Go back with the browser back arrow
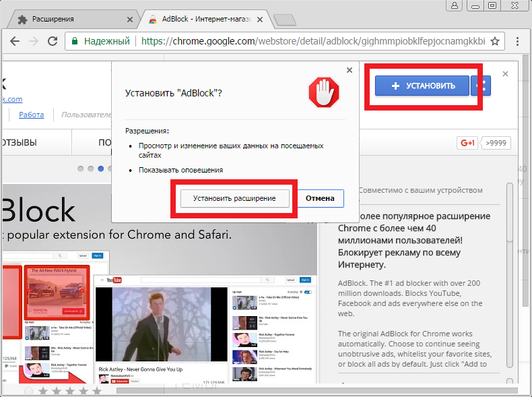Screen dimensions: 532x397 click(x=15, y=41)
